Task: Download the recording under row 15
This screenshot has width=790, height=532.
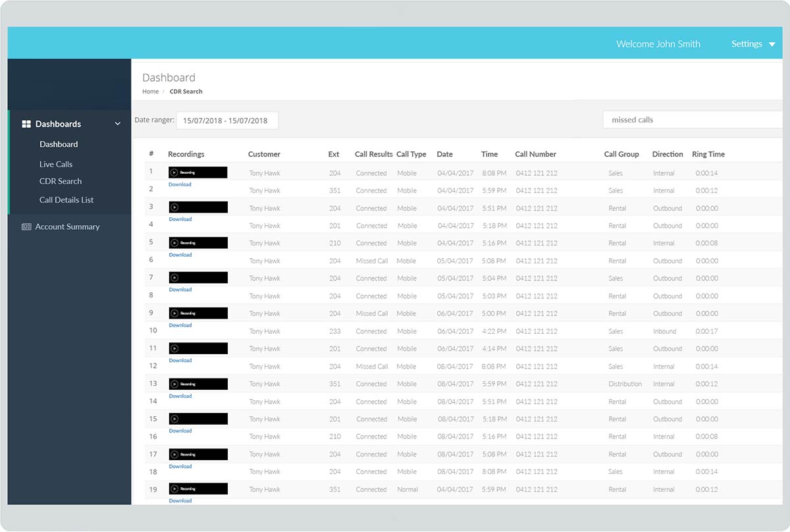Action: (180, 431)
